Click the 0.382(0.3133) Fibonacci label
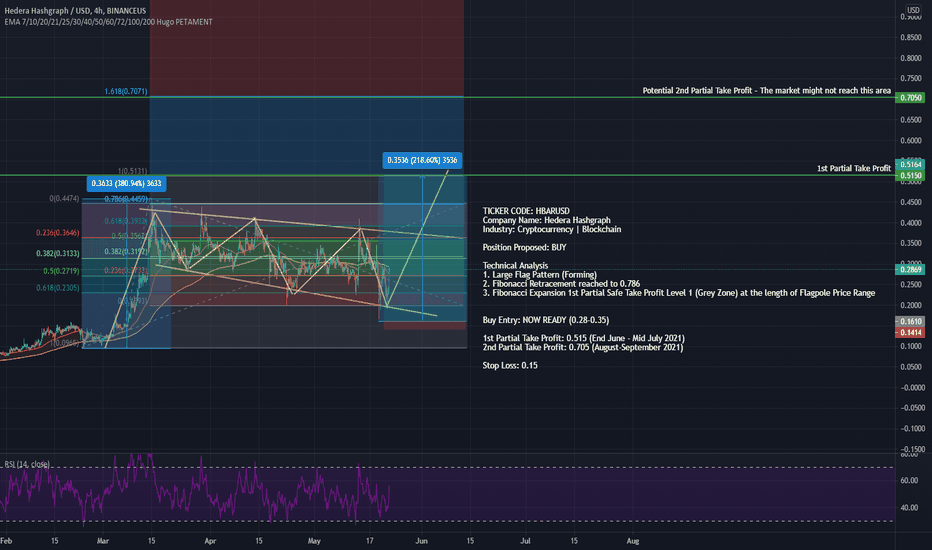 point(57,253)
